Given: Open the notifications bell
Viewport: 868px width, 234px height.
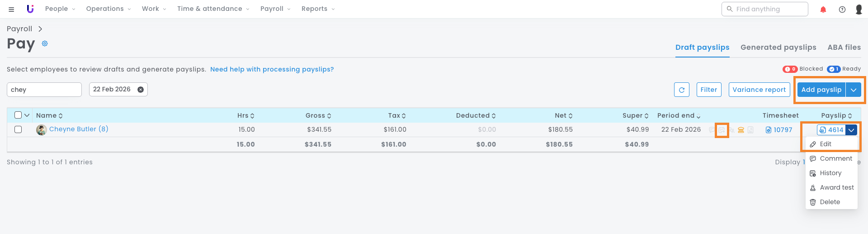Looking at the screenshot, I should [x=823, y=10].
